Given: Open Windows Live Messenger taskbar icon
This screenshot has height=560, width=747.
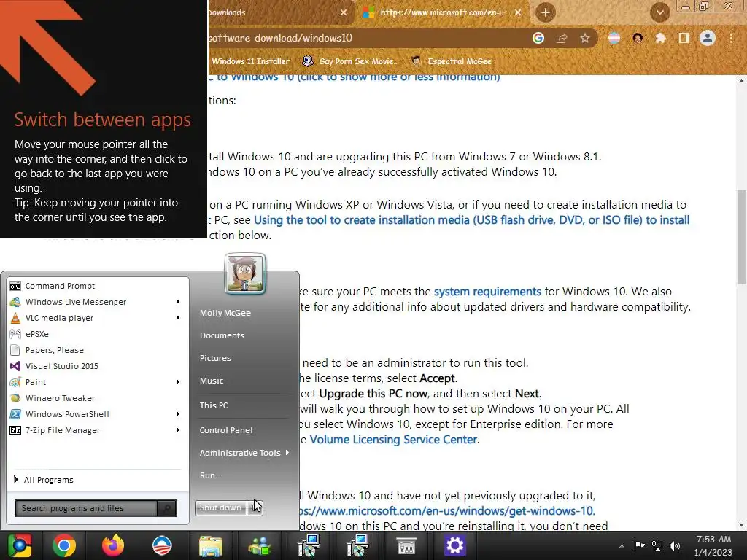Looking at the screenshot, I should click(x=260, y=545).
